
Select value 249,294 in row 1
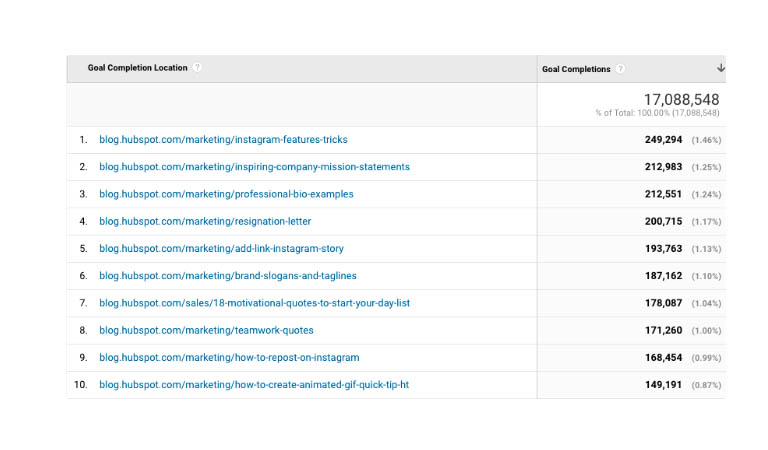click(663, 140)
